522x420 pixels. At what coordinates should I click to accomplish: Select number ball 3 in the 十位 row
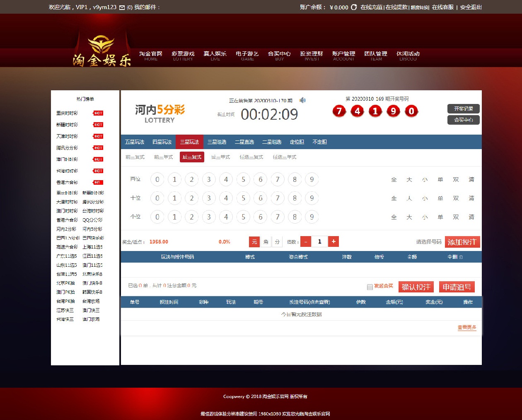pyautogui.click(x=209, y=198)
